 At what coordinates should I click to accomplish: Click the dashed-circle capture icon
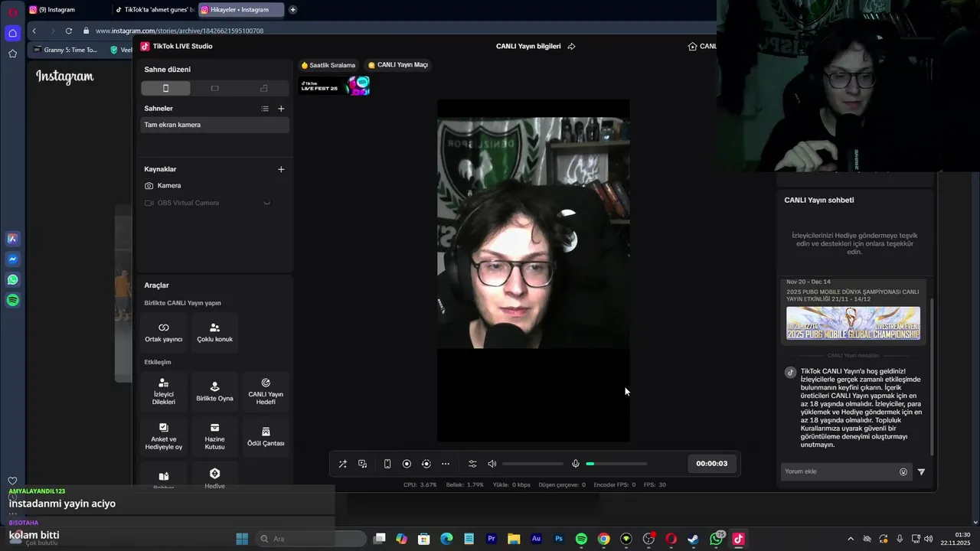(426, 464)
